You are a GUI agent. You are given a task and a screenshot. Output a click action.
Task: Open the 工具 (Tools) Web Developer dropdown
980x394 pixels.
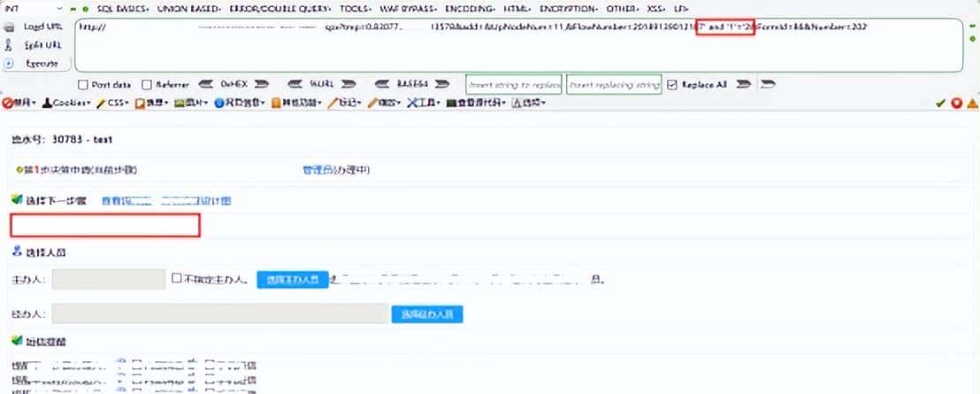(x=425, y=103)
